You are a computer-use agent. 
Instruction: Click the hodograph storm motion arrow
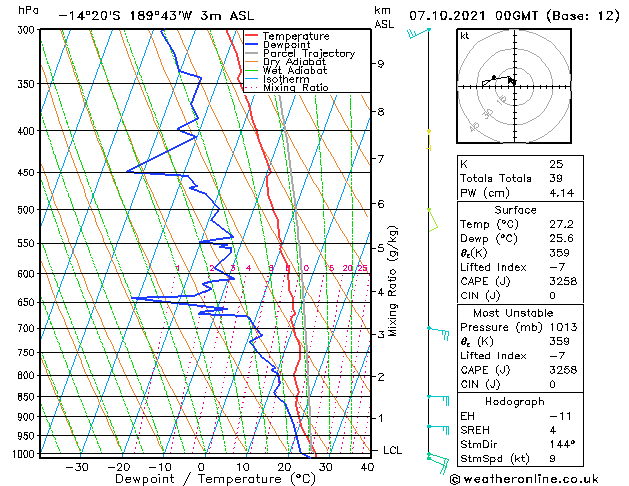tap(511, 81)
